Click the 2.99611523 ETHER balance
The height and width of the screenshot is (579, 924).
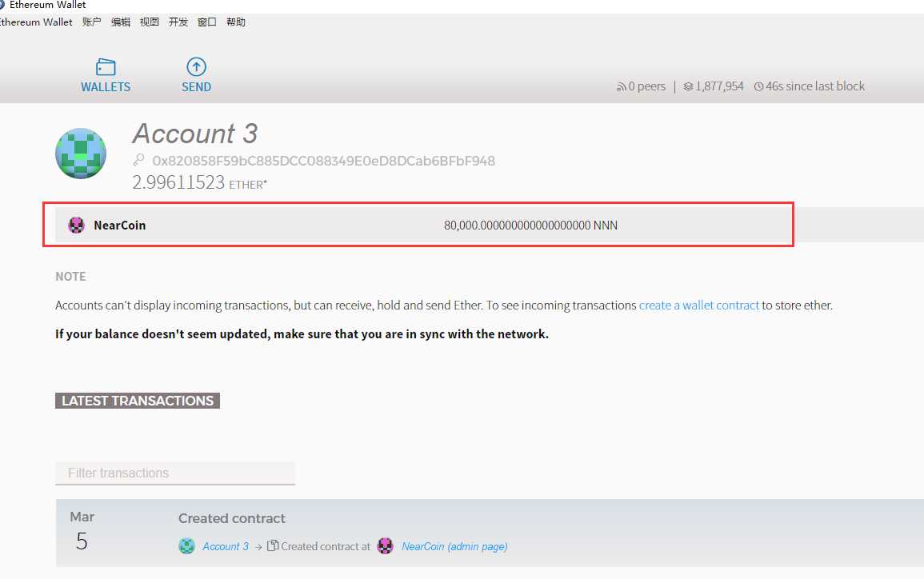(x=200, y=182)
